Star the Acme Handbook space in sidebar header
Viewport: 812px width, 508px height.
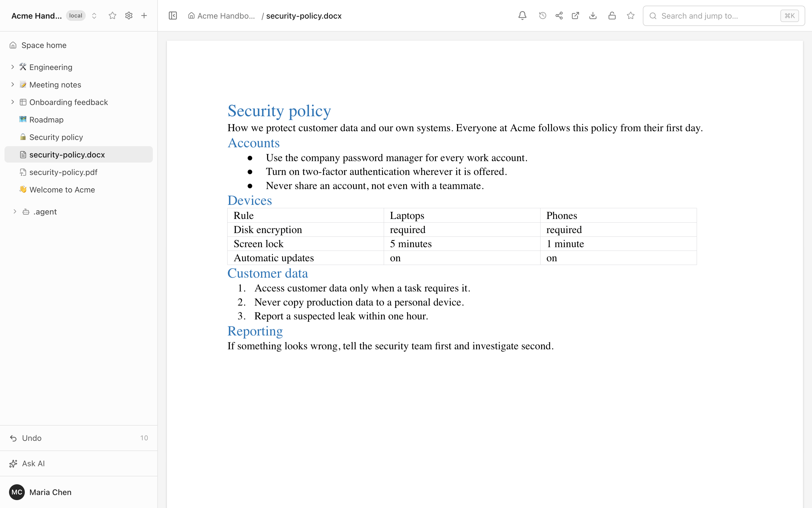[x=112, y=16]
